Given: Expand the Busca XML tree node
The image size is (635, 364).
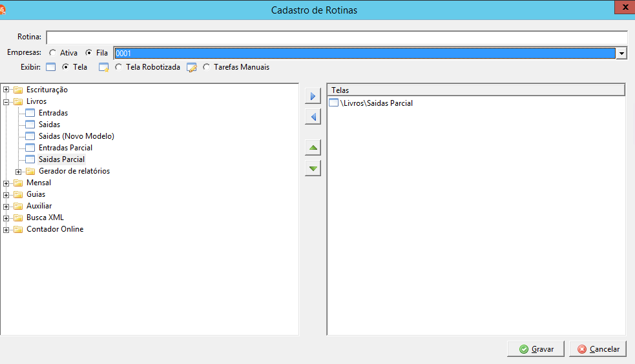Looking at the screenshot, I should (x=6, y=218).
